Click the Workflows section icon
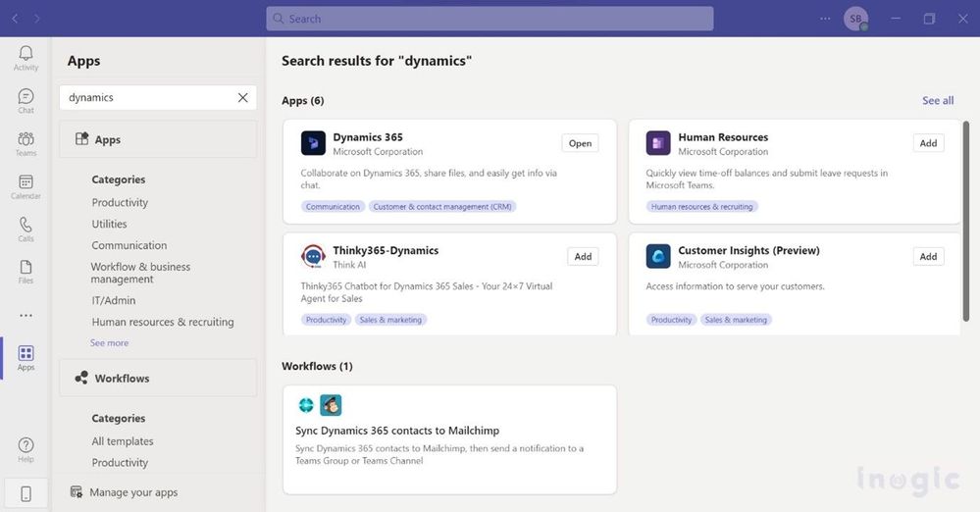The width and height of the screenshot is (980, 512). [81, 378]
